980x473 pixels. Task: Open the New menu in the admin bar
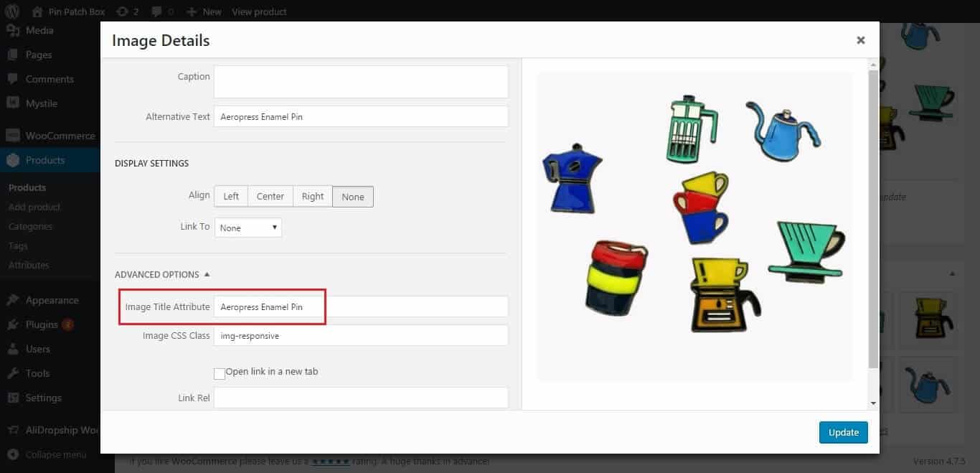click(203, 11)
